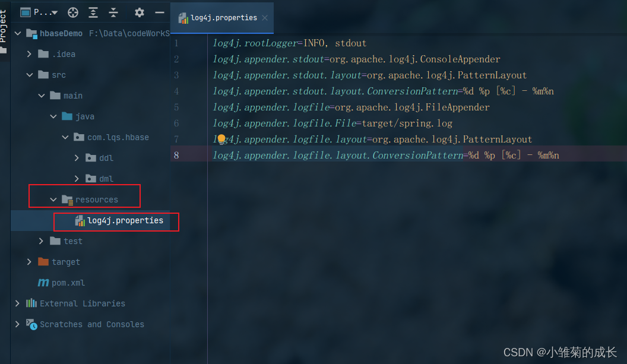This screenshot has width=627, height=364.
Task: Collapse the src folder
Action: (x=30, y=75)
